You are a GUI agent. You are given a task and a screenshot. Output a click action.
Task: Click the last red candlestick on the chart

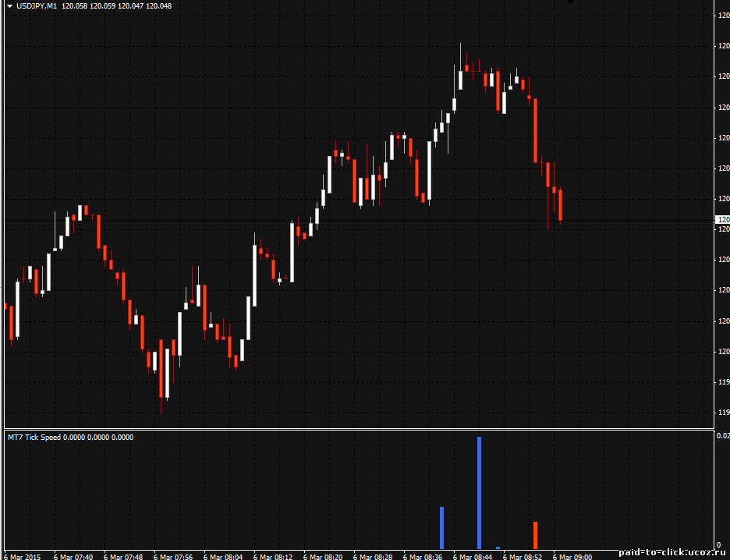coord(560,204)
